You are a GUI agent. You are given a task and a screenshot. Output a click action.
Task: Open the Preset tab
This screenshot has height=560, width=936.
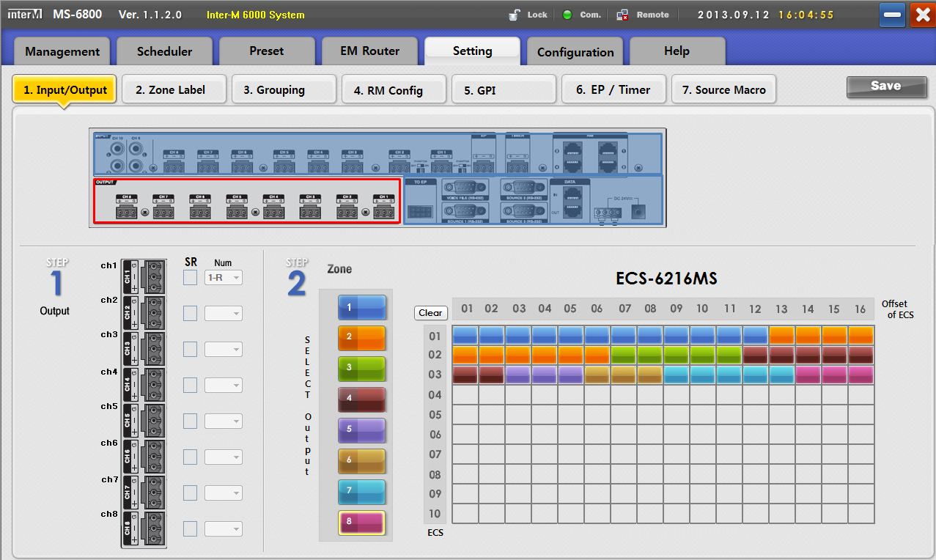pos(267,52)
